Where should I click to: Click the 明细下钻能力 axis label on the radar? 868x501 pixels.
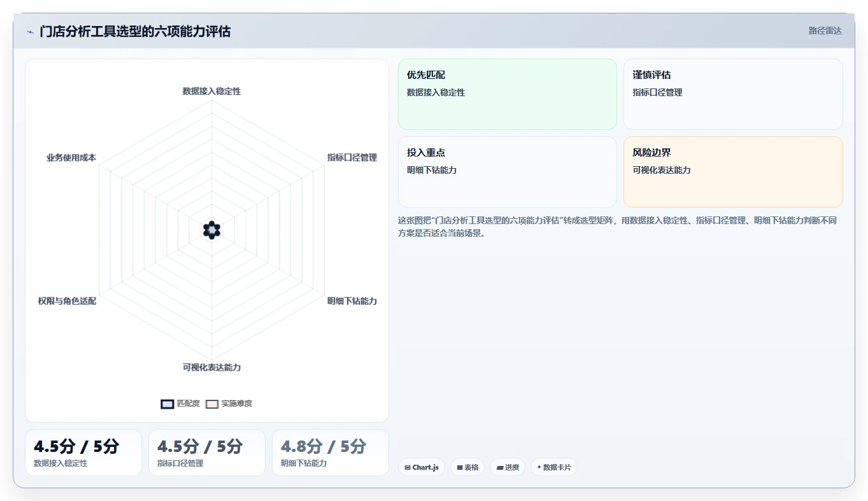tap(352, 300)
